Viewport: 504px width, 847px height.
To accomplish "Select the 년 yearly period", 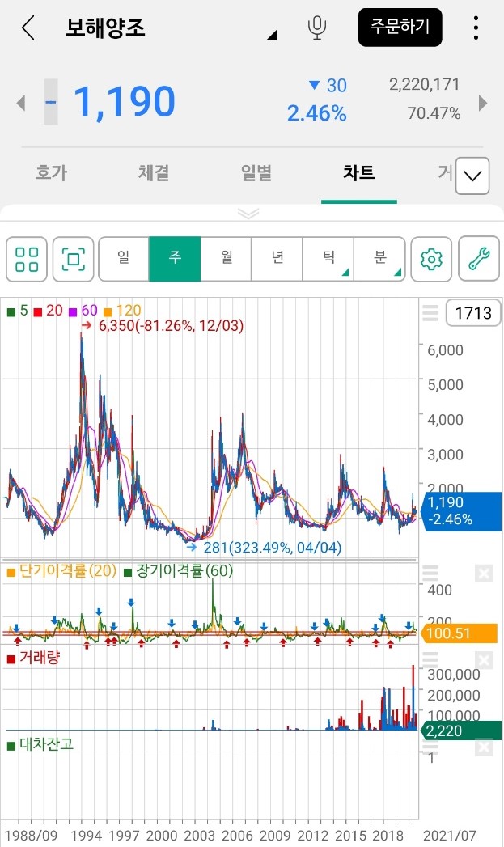I will [277, 259].
